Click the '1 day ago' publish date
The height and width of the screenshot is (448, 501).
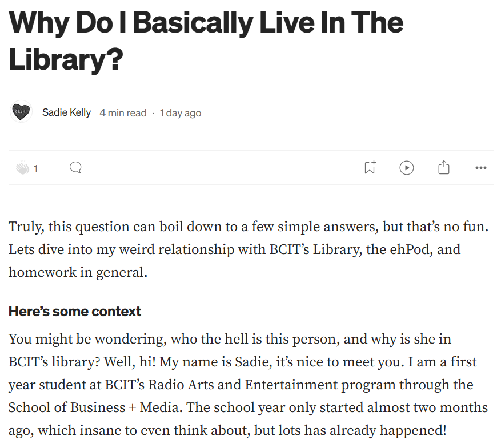tap(181, 113)
